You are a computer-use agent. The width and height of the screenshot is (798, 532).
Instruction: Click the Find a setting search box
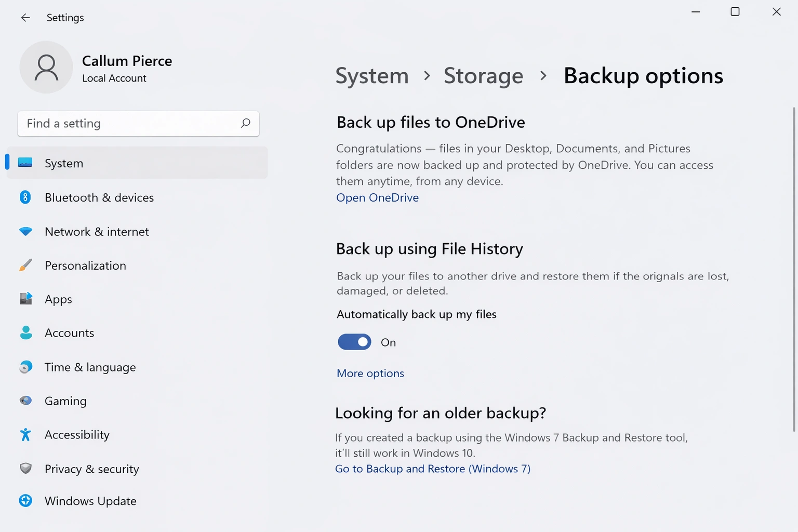click(125, 124)
